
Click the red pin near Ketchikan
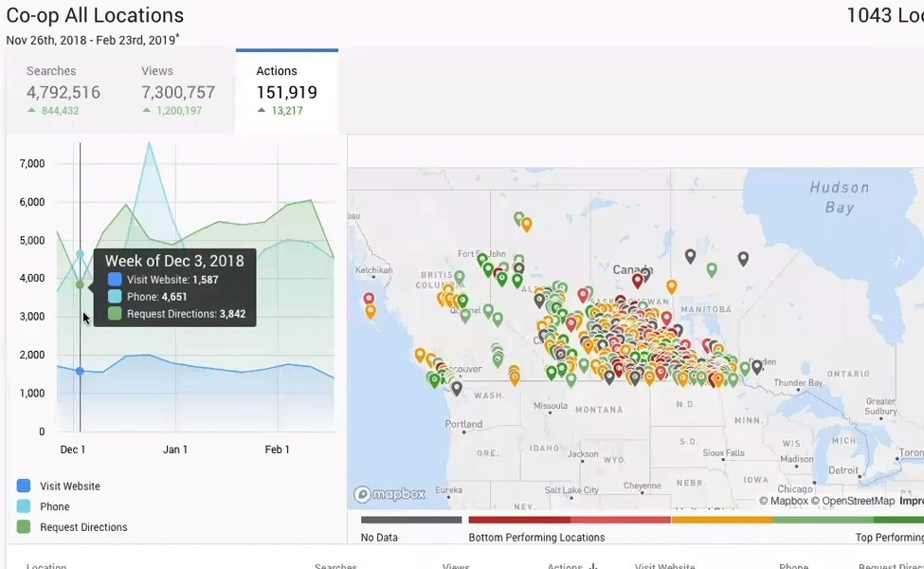(369, 299)
